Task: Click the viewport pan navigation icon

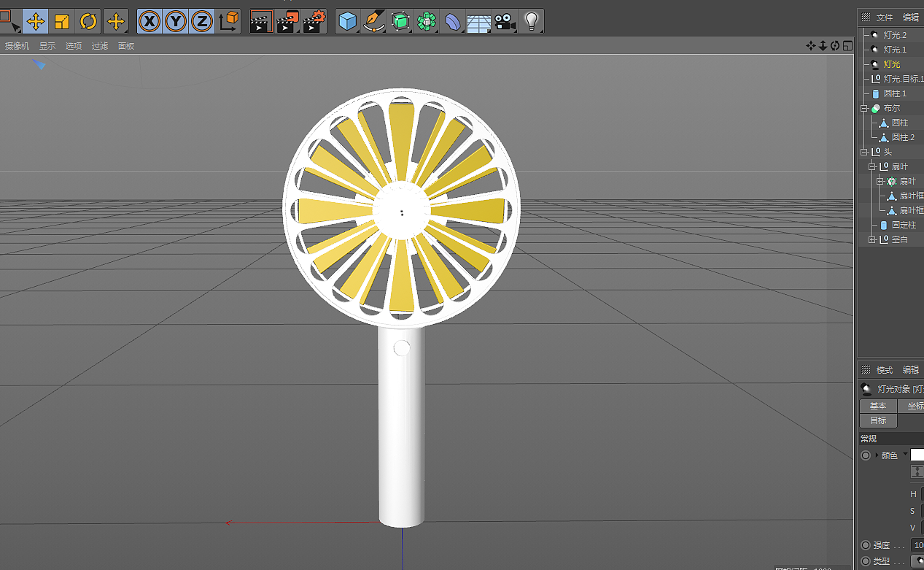Action: [x=810, y=45]
